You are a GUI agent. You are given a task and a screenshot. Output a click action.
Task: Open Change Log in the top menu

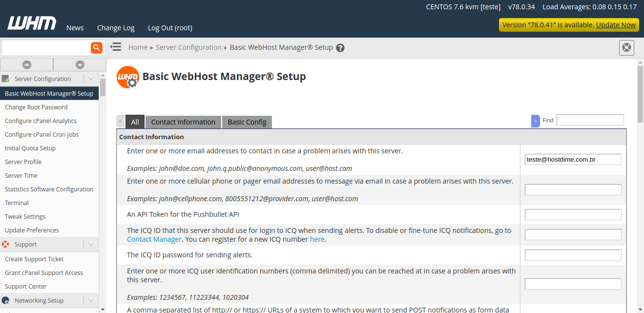tap(116, 28)
